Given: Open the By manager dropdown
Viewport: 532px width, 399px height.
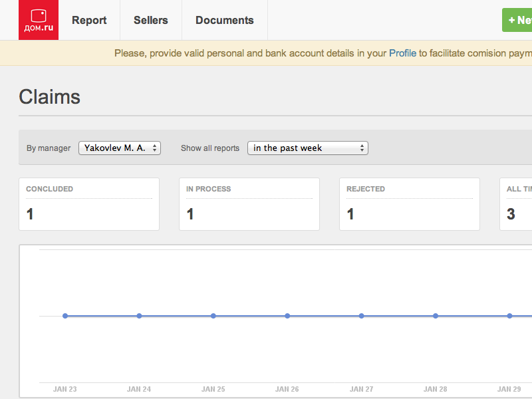Looking at the screenshot, I should [x=120, y=148].
